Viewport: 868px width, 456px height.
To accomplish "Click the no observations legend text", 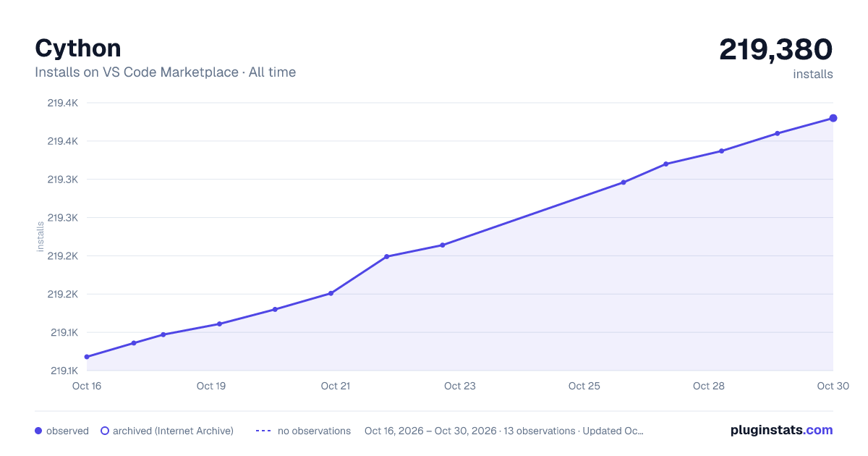I will (314, 431).
